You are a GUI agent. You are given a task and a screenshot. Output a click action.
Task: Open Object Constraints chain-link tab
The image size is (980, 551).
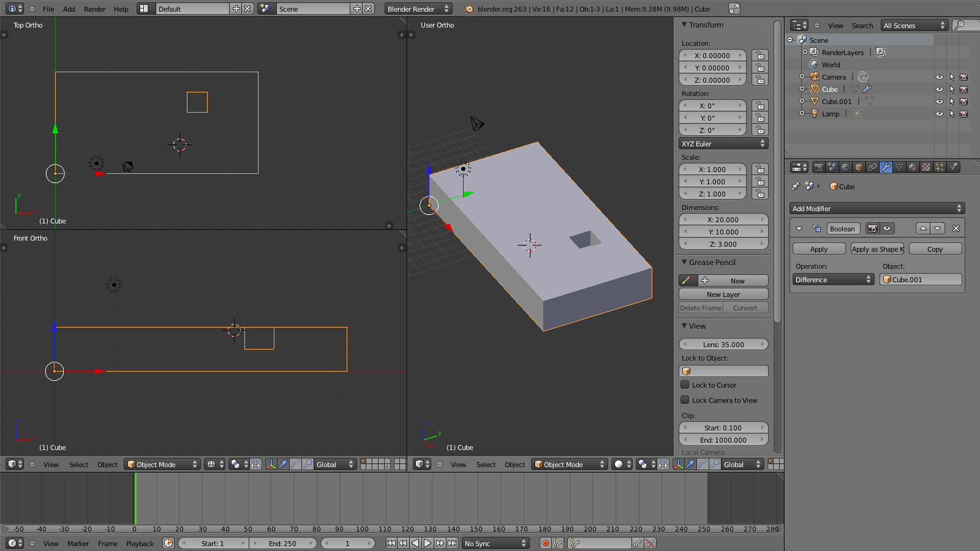click(872, 167)
